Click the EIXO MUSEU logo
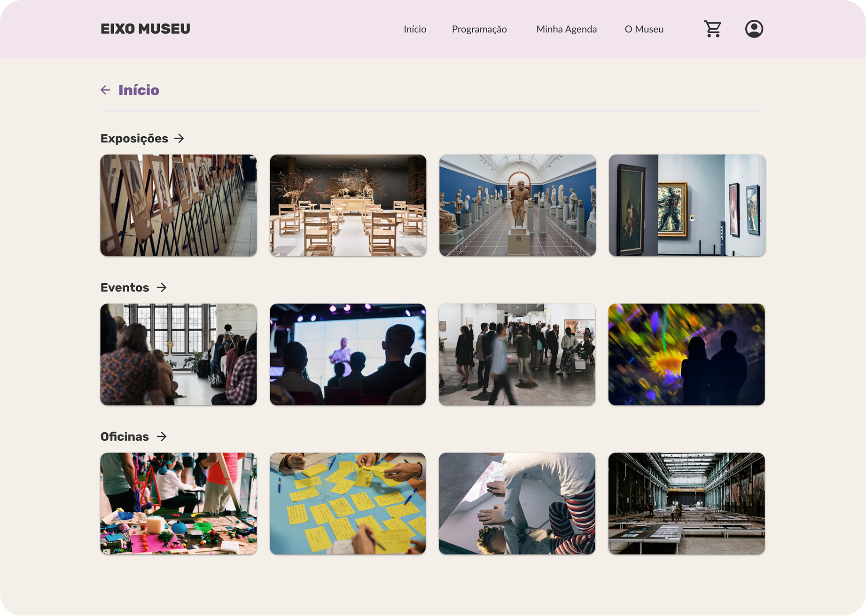866x616 pixels. [146, 29]
